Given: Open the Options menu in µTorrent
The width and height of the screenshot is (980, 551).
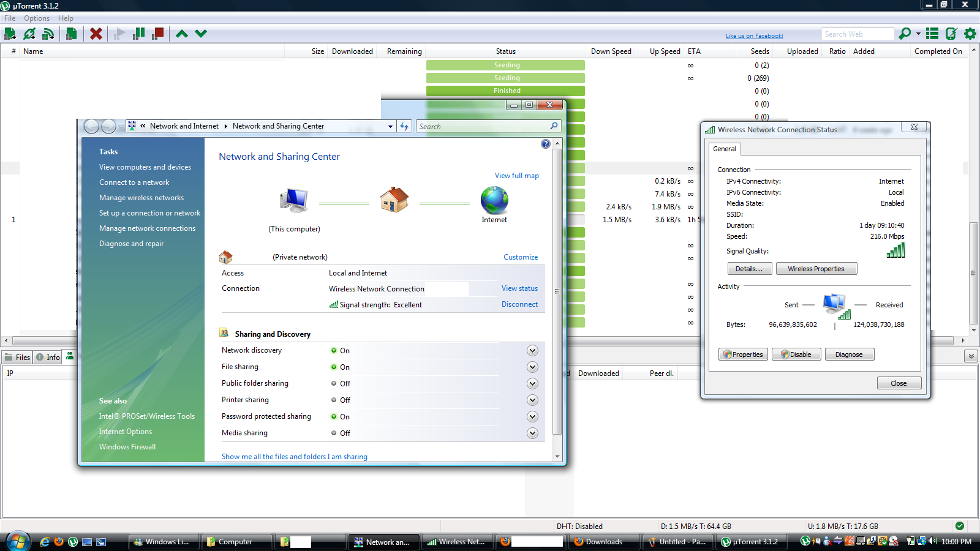Looking at the screenshot, I should click(x=36, y=18).
